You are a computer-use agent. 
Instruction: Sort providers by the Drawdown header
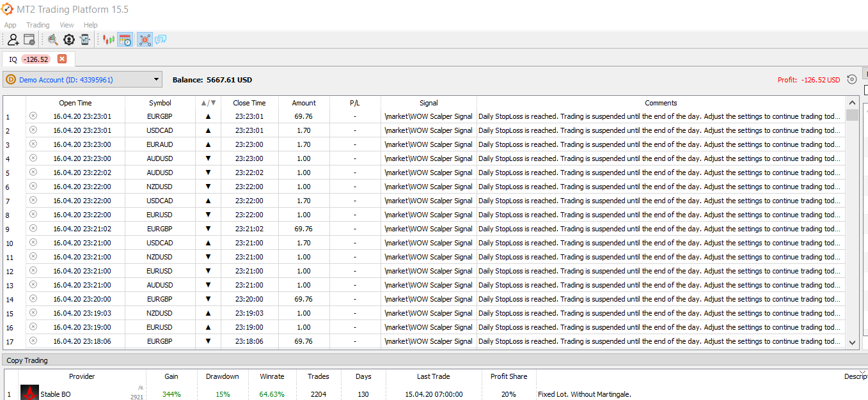pyautogui.click(x=223, y=376)
